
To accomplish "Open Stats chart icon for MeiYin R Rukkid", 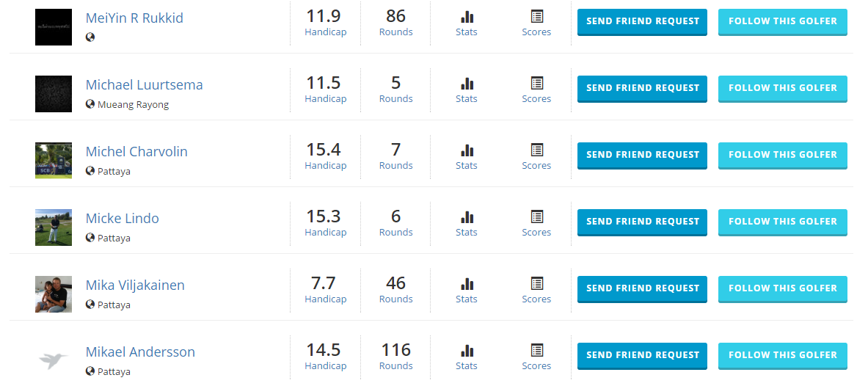I will 467,18.
